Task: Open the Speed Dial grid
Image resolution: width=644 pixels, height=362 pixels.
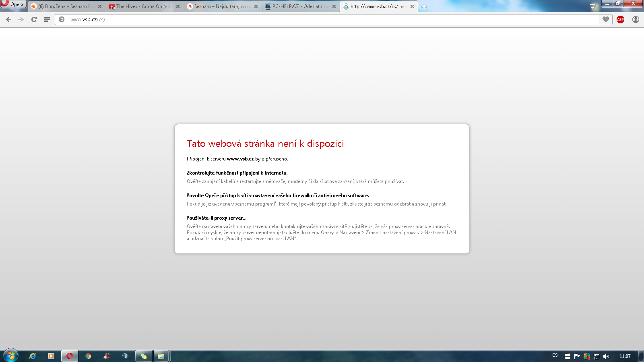Action: tap(47, 19)
